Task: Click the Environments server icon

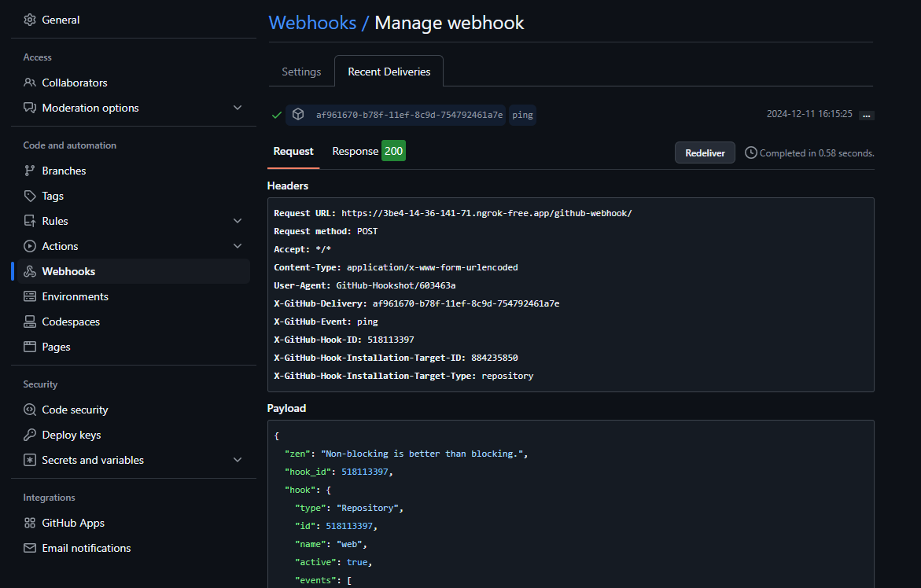Action: click(x=29, y=297)
